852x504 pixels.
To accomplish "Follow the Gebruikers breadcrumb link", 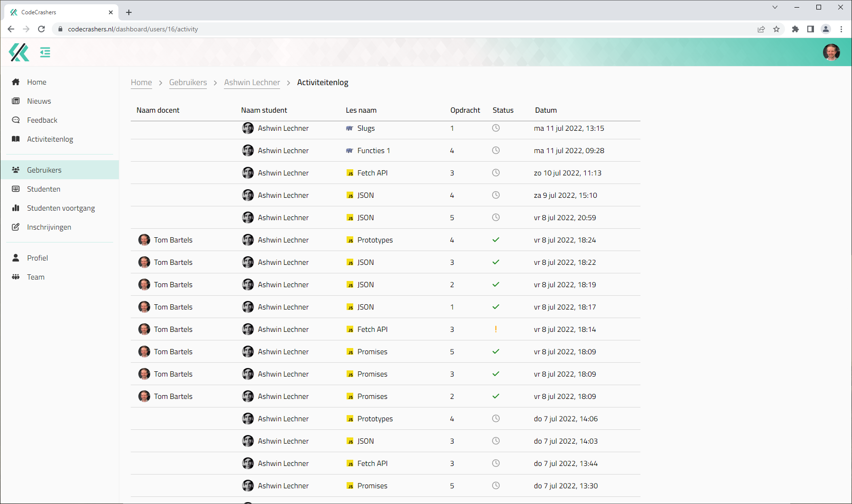I will [x=188, y=83].
